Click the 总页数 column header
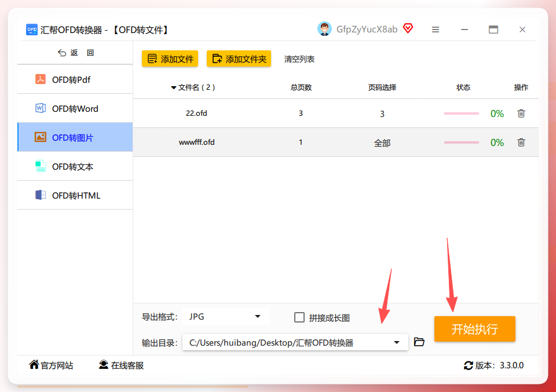This screenshot has width=556, height=392. coord(301,87)
